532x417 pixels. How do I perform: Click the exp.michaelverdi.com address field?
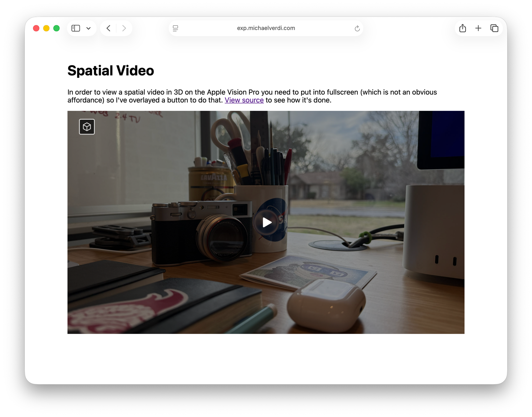[266, 28]
